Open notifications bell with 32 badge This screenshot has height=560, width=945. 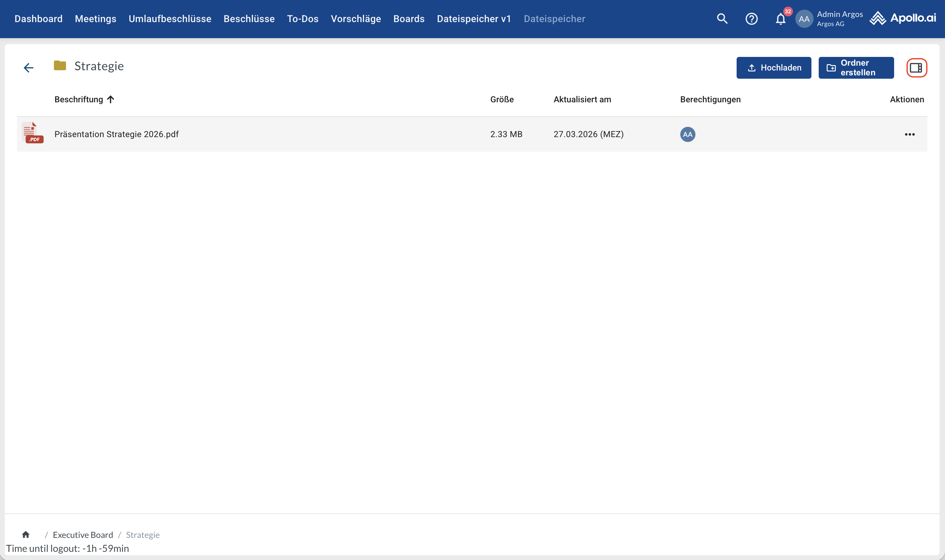[x=781, y=18]
